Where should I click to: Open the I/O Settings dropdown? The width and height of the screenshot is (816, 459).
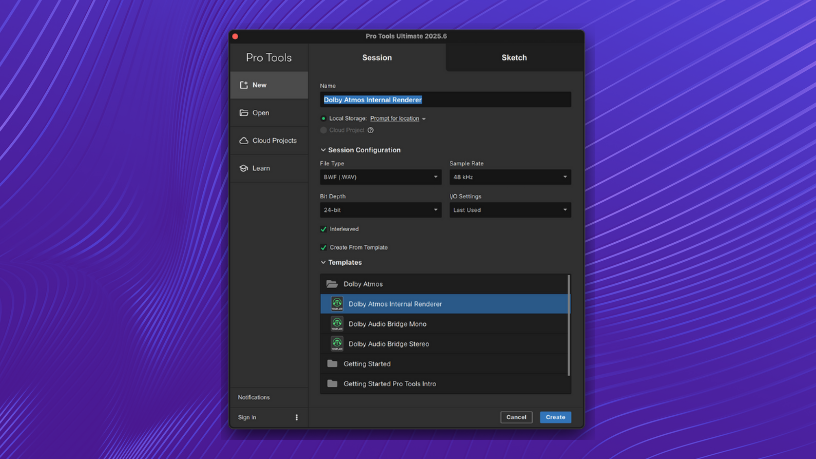[510, 210]
